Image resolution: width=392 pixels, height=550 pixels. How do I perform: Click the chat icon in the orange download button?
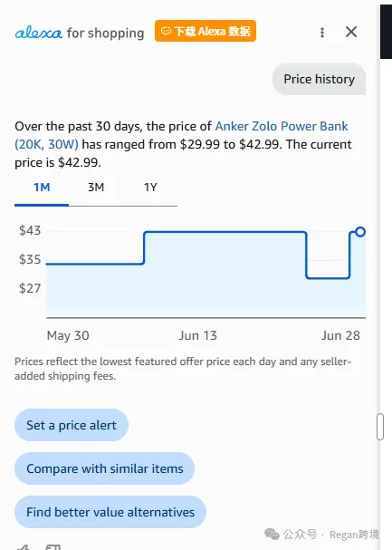(x=166, y=31)
